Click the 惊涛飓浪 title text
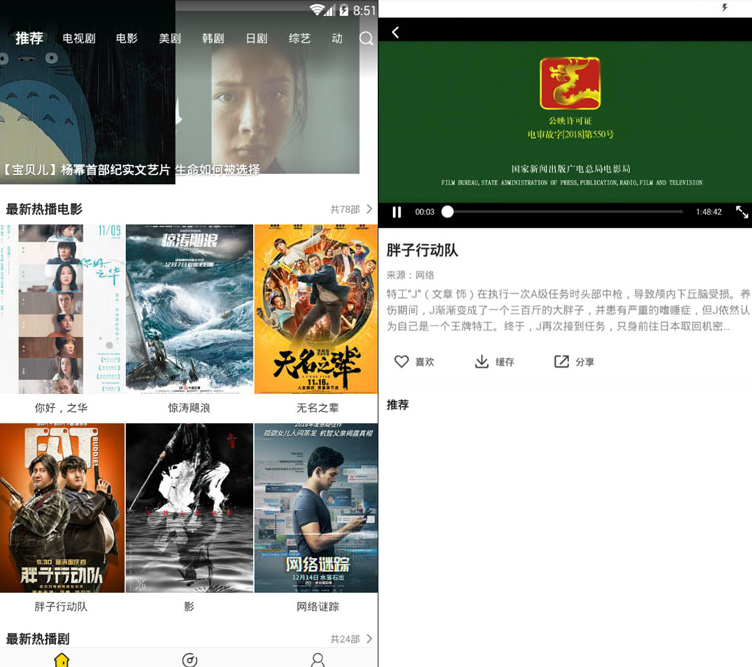Viewport: 752px width, 667px height. click(x=189, y=408)
